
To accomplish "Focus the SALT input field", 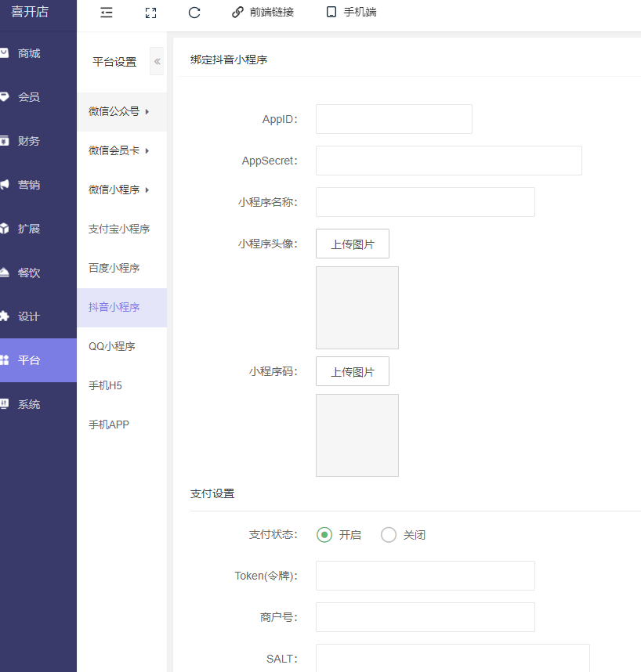I will [453, 658].
